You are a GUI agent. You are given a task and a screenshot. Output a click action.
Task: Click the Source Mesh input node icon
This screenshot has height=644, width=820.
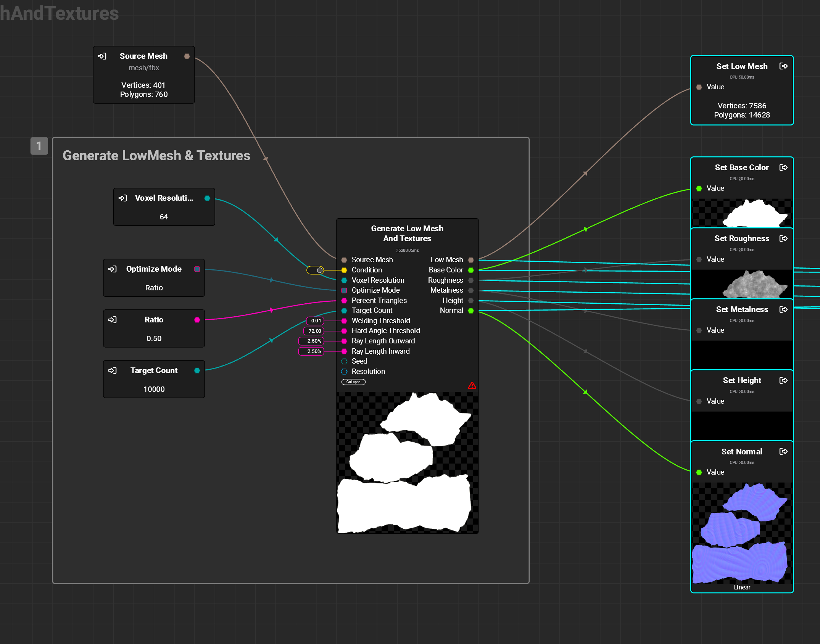click(102, 56)
